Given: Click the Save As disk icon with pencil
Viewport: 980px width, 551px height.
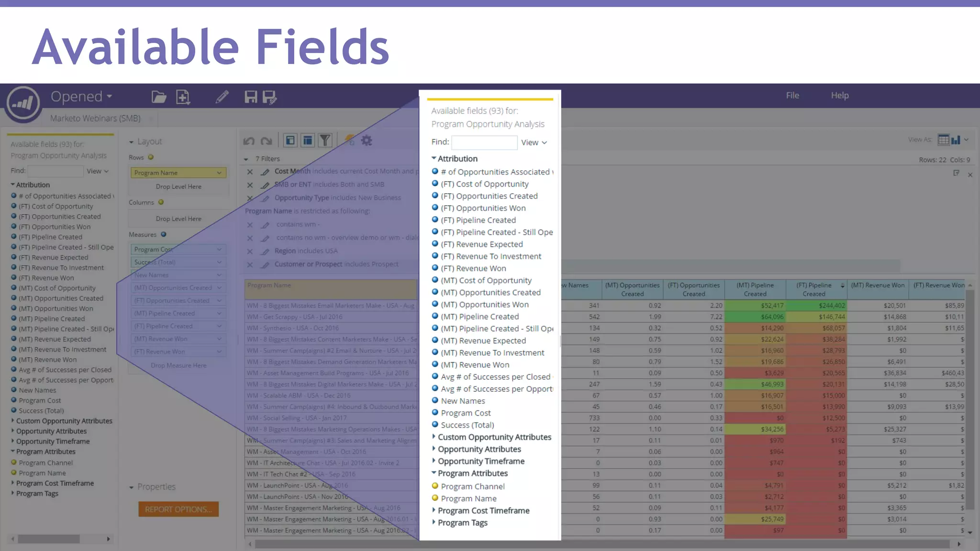Looking at the screenshot, I should pyautogui.click(x=269, y=97).
